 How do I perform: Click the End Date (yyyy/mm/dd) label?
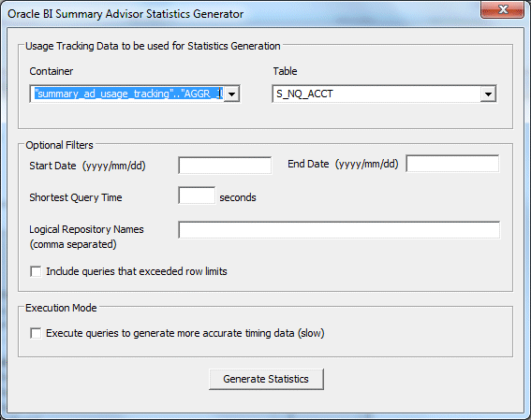coord(343,164)
